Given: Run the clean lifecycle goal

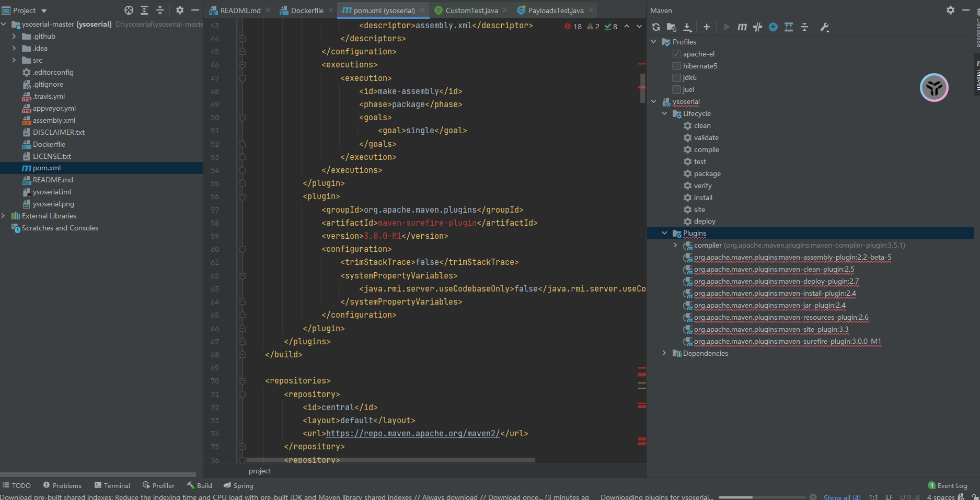Looking at the screenshot, I should point(702,125).
